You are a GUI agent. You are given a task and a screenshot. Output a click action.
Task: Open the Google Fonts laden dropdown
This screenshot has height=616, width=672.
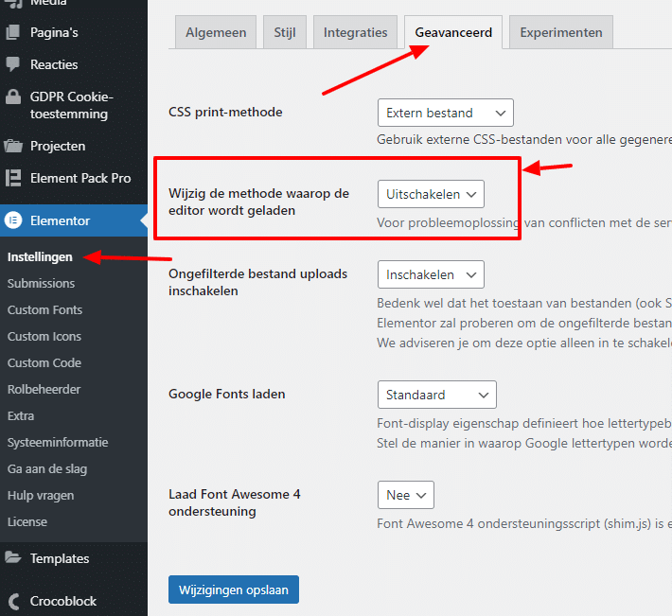tap(436, 394)
